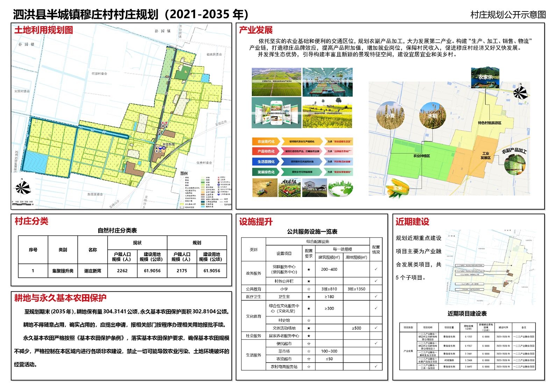Select the 水稻 rice circle image

click(x=432, y=116)
